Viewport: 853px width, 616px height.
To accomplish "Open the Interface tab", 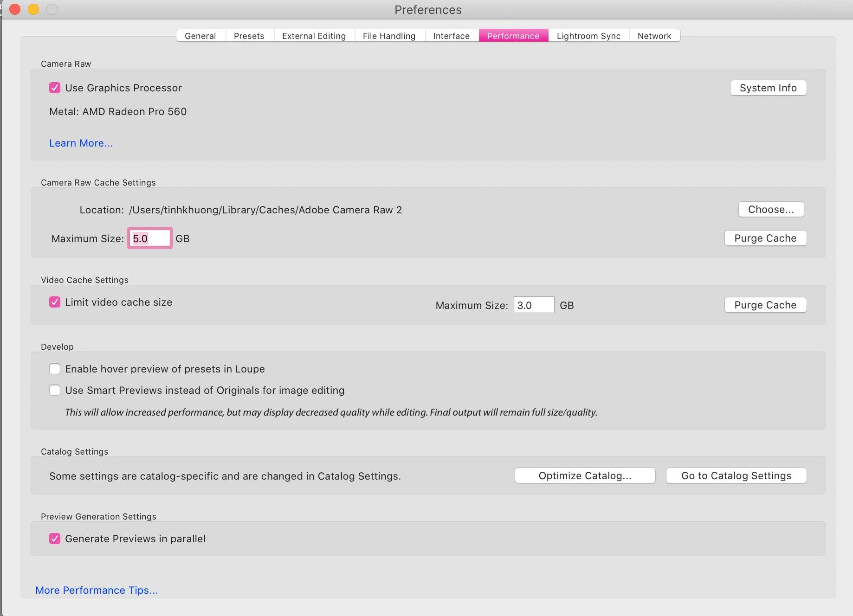I will coord(452,36).
